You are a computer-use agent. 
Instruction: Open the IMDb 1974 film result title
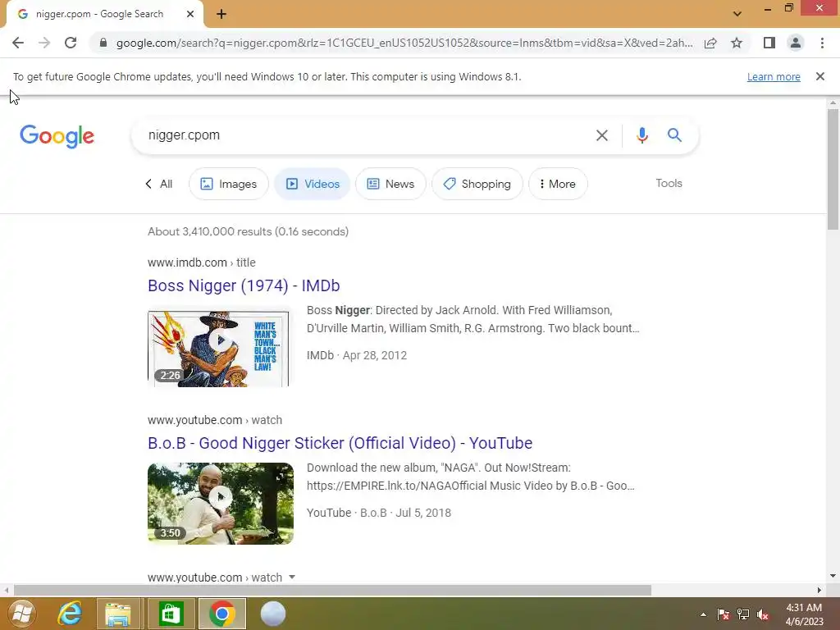click(x=244, y=285)
